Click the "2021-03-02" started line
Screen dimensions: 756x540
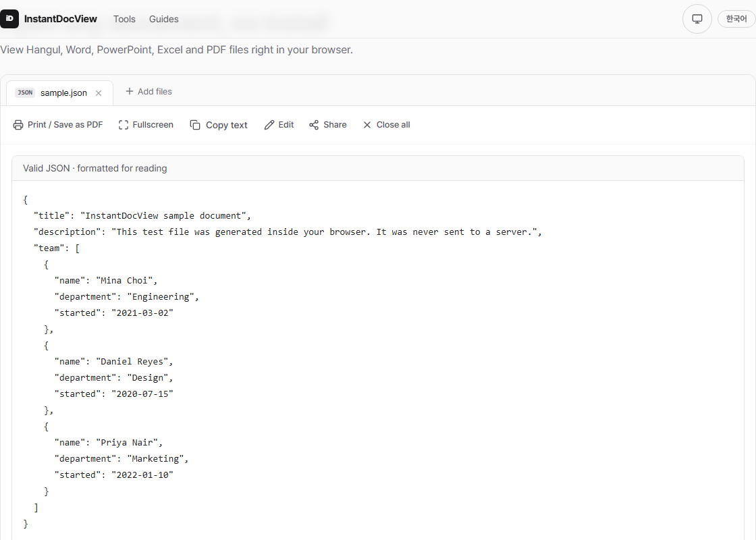pyautogui.click(x=113, y=313)
